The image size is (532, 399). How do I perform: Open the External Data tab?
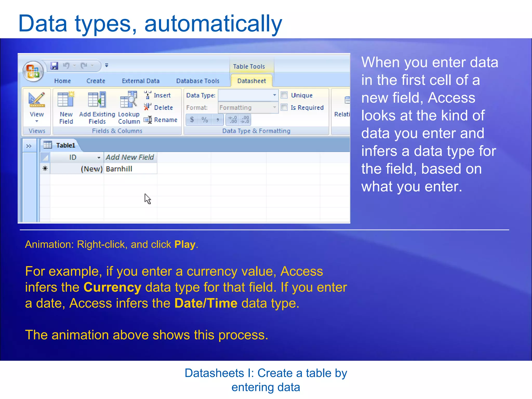point(141,81)
